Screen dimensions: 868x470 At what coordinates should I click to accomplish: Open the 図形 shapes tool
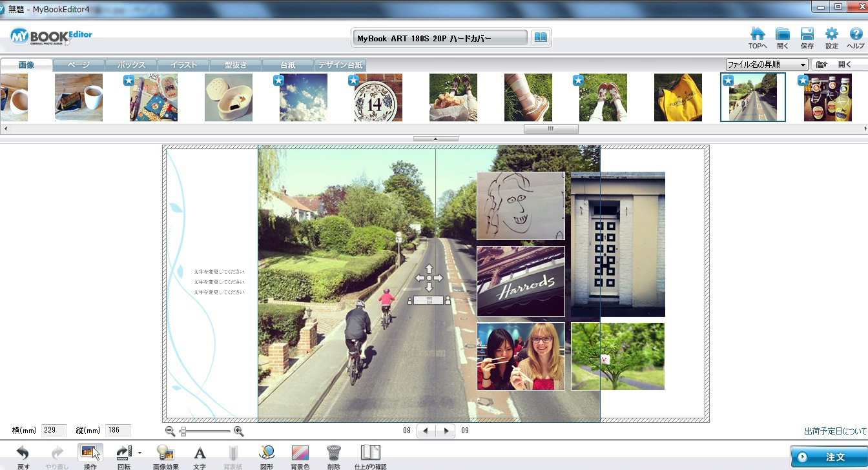(x=267, y=453)
